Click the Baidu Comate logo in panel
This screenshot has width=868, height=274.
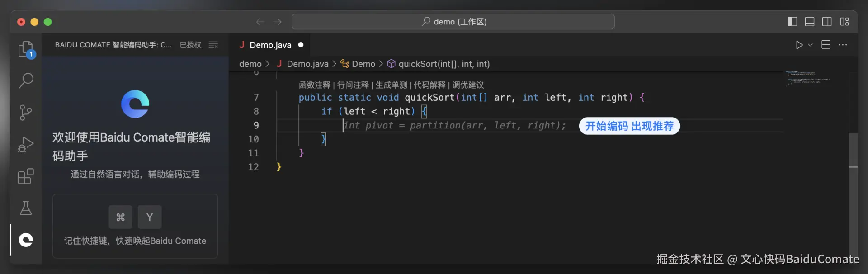tap(135, 104)
